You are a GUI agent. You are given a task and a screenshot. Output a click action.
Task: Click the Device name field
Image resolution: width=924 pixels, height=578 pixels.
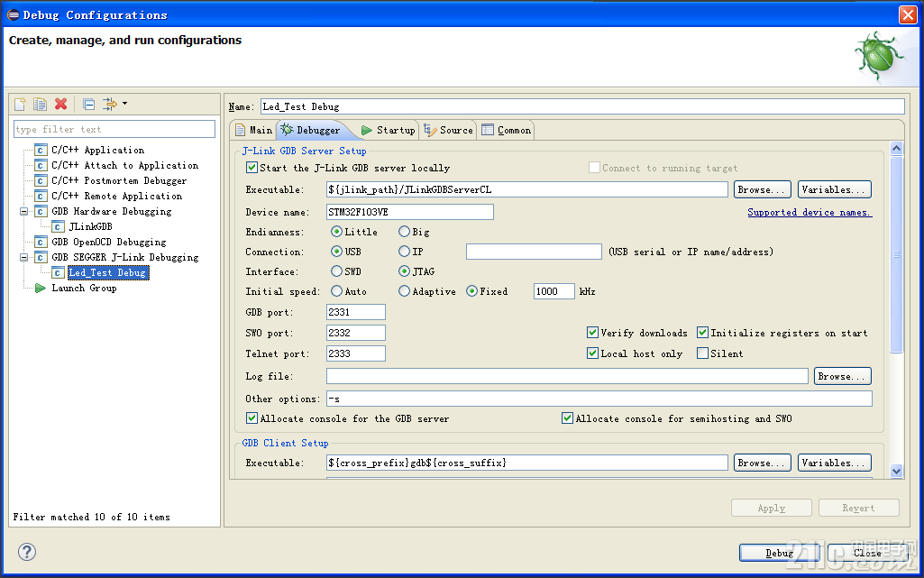pyautogui.click(x=409, y=212)
